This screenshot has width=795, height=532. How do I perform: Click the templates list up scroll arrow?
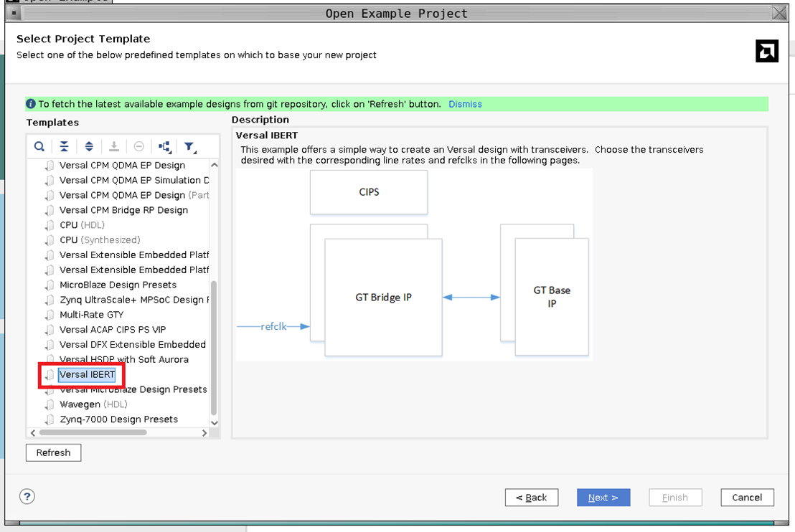(214, 165)
